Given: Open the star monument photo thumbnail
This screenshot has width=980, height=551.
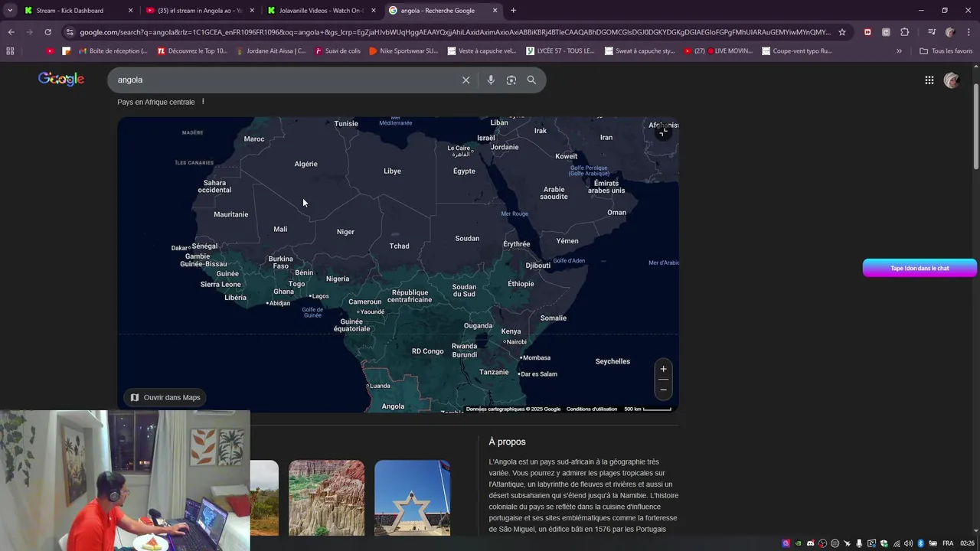Looking at the screenshot, I should point(412,497).
